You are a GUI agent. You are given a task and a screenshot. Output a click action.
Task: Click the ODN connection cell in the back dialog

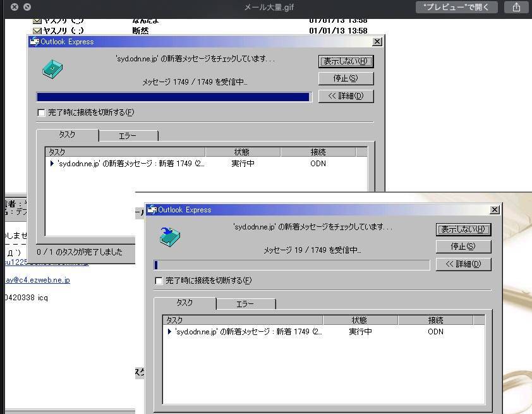pos(318,164)
